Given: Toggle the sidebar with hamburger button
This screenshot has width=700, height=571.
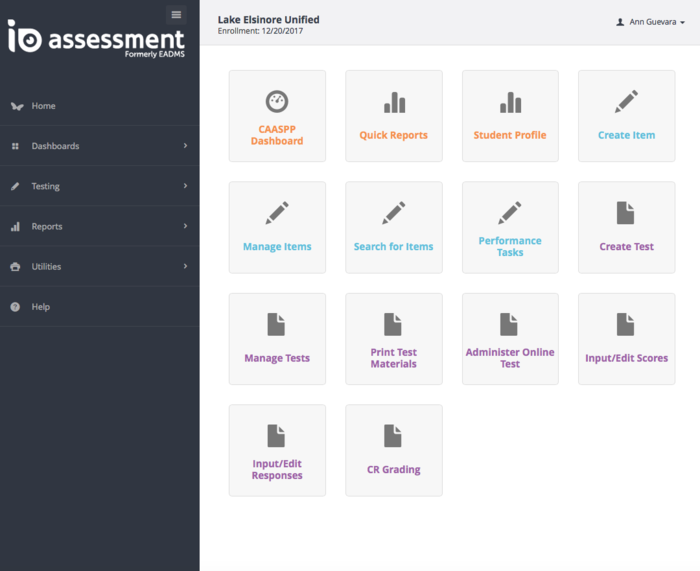Looking at the screenshot, I should tap(176, 14).
